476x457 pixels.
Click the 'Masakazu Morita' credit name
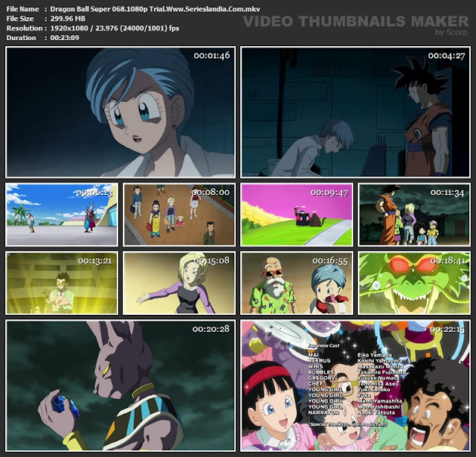(x=380, y=366)
